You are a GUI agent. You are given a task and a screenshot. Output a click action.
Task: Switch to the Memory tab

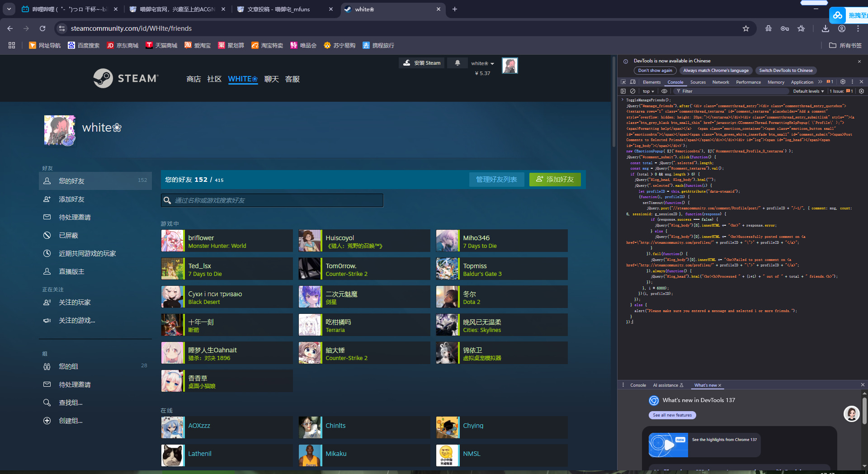[x=776, y=82]
